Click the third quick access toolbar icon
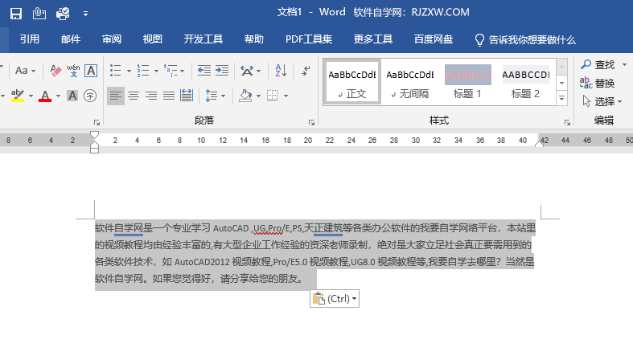Image resolution: width=633 pixels, height=364 pixels. (x=63, y=14)
